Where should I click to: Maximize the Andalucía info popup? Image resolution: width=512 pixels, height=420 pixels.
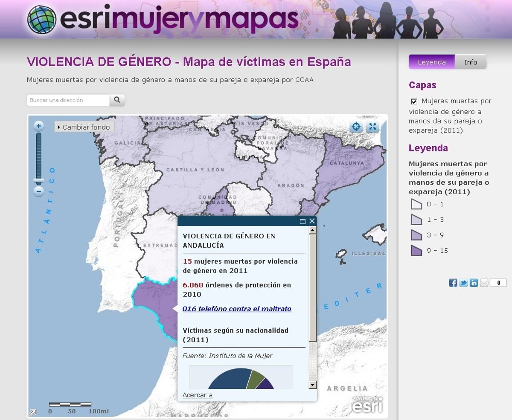click(x=303, y=221)
